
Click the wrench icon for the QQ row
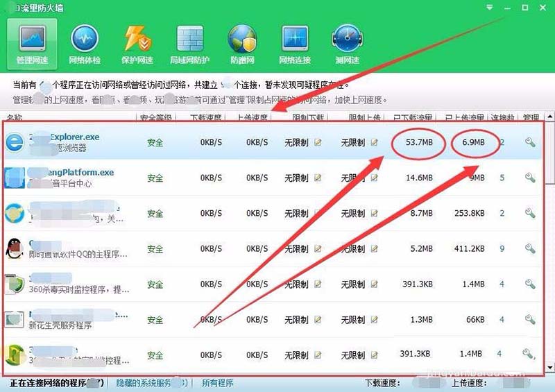point(529,248)
